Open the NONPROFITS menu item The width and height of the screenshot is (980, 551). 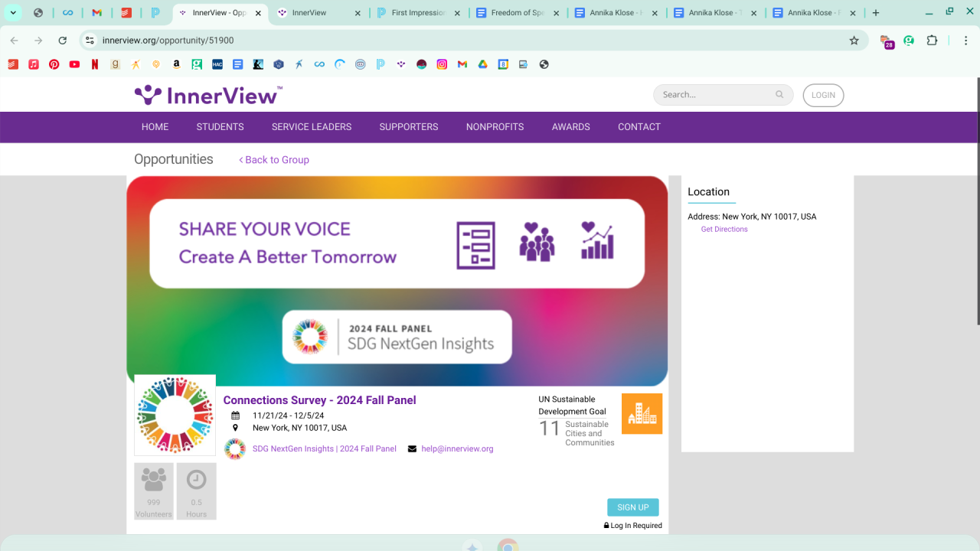pos(495,127)
